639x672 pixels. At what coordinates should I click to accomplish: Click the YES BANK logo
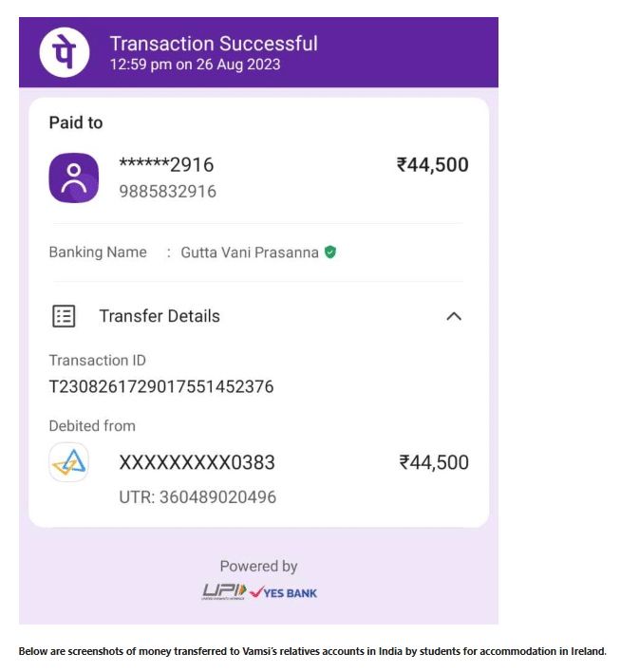pos(284,593)
